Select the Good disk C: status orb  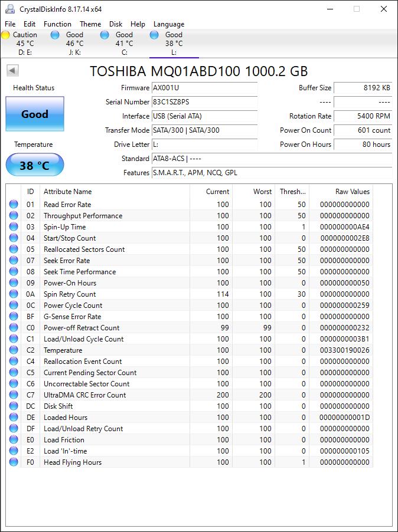click(105, 35)
